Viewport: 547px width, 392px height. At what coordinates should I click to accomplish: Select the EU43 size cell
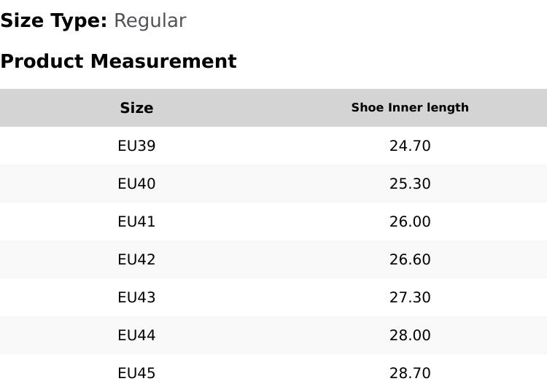136,297
